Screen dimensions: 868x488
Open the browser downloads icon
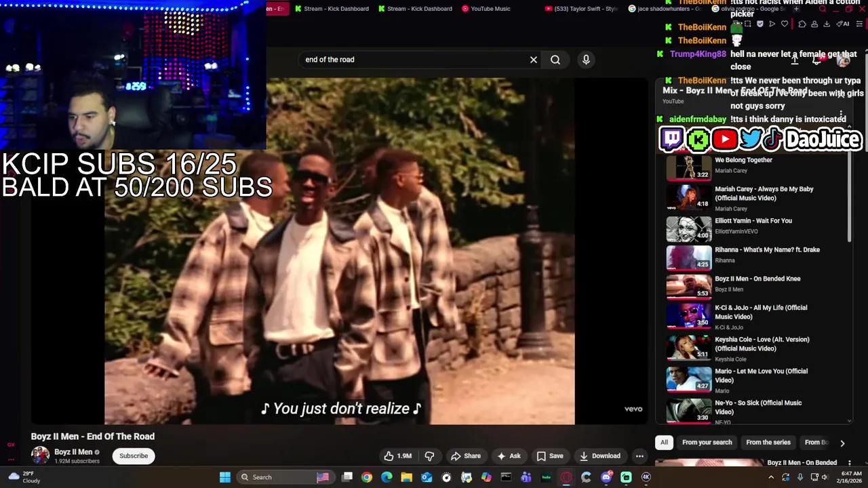pos(827,24)
